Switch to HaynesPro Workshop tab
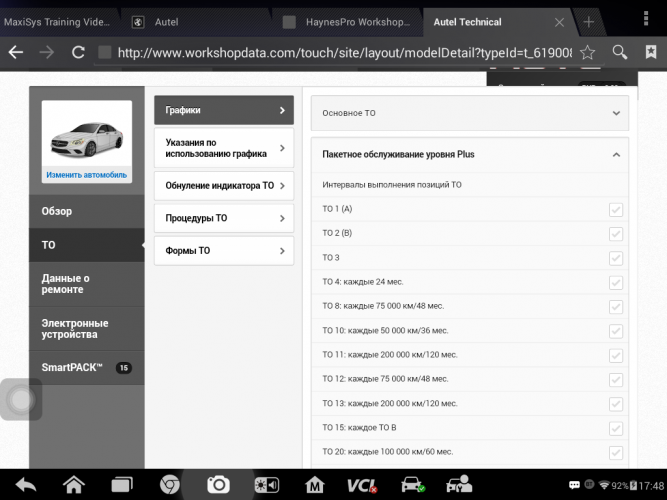The image size is (667, 500). tap(358, 22)
